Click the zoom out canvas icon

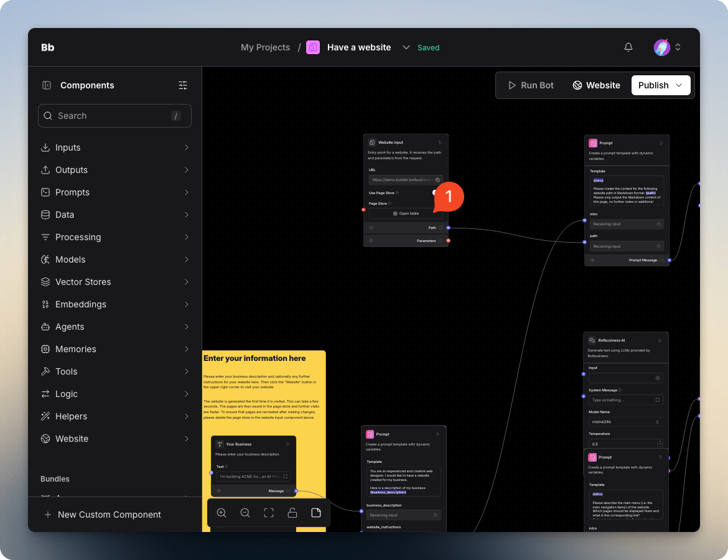(x=245, y=513)
